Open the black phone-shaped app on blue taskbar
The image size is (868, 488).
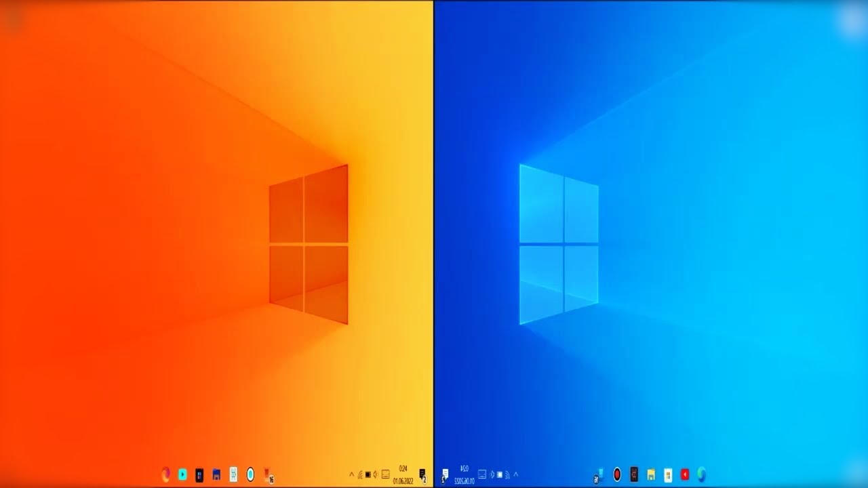634,474
